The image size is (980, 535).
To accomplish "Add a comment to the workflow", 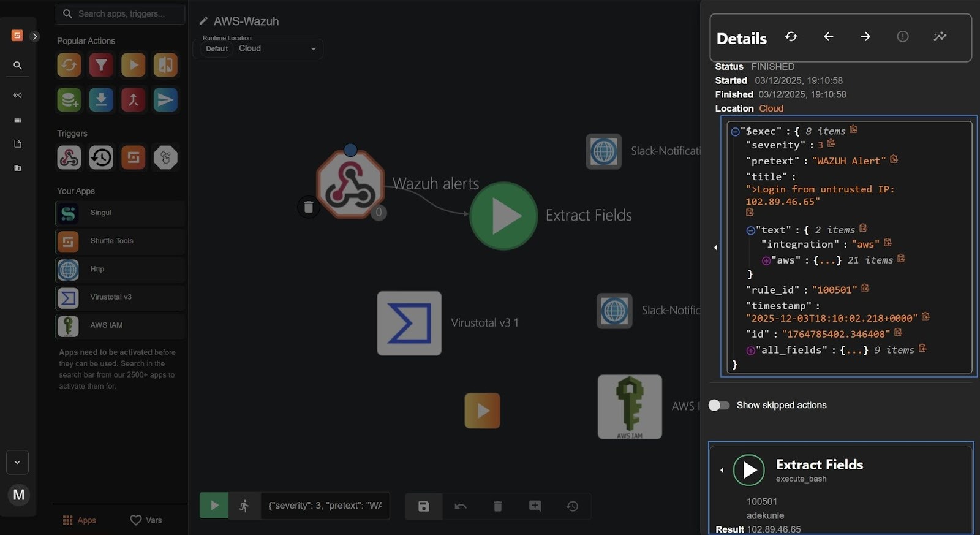I will (x=535, y=506).
